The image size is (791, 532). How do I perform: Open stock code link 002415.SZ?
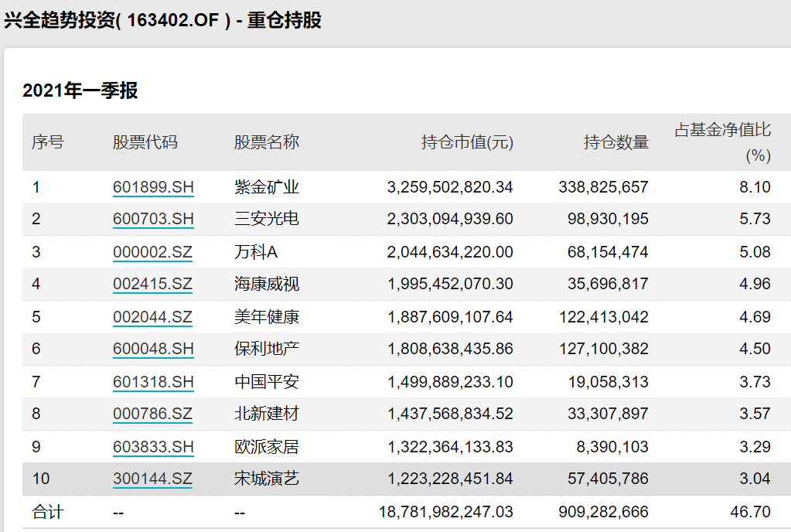point(152,283)
